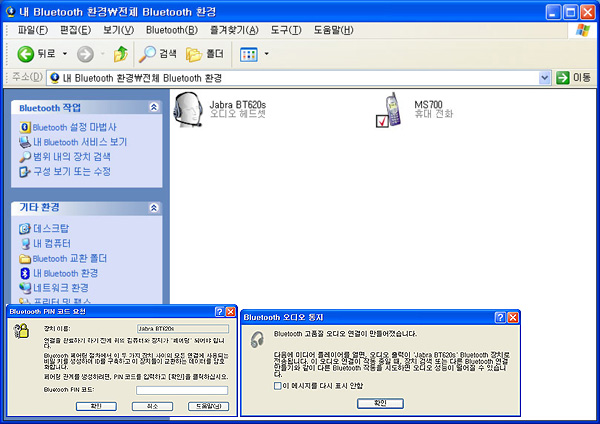Click the help ? button in PIN dialog title bar
The height and width of the screenshot is (424, 600).
pyautogui.click(x=219, y=311)
